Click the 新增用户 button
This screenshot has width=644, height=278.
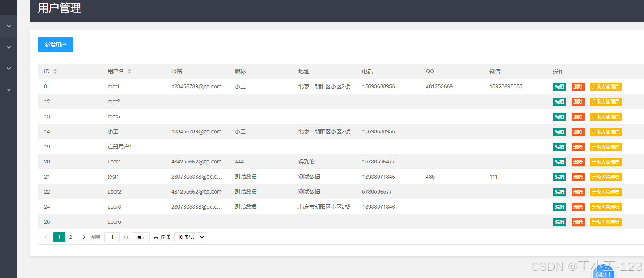coord(56,45)
